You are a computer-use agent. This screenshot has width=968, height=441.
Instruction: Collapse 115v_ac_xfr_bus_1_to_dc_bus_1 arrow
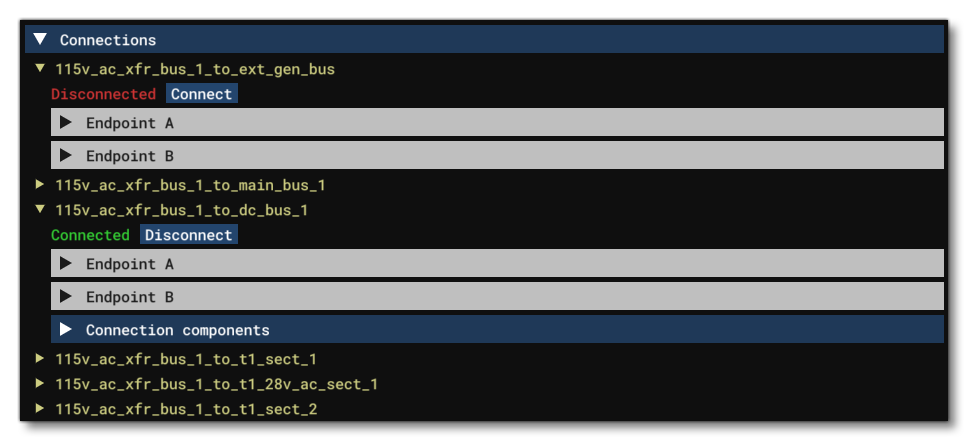click(40, 210)
